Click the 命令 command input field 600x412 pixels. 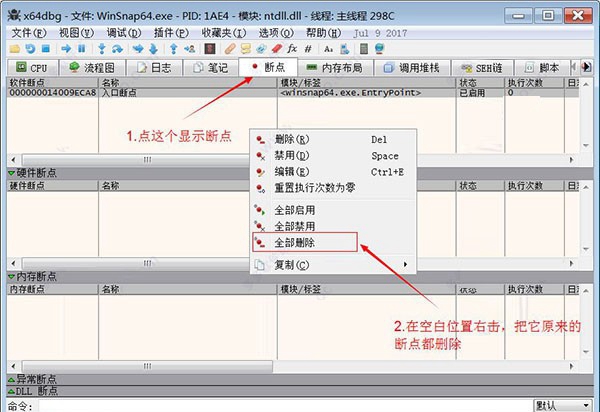coord(285,405)
